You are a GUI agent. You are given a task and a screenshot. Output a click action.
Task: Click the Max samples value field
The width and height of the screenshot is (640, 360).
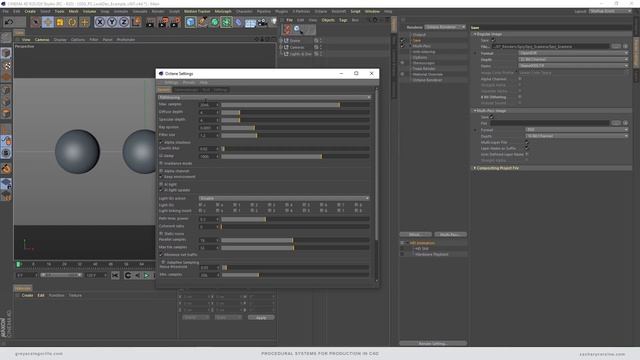(x=208, y=105)
